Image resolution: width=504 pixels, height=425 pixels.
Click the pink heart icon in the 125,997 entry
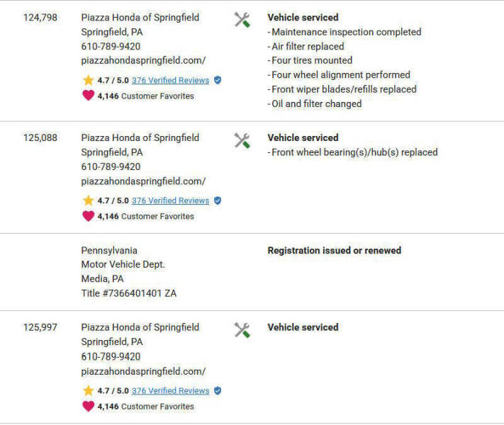(x=89, y=406)
